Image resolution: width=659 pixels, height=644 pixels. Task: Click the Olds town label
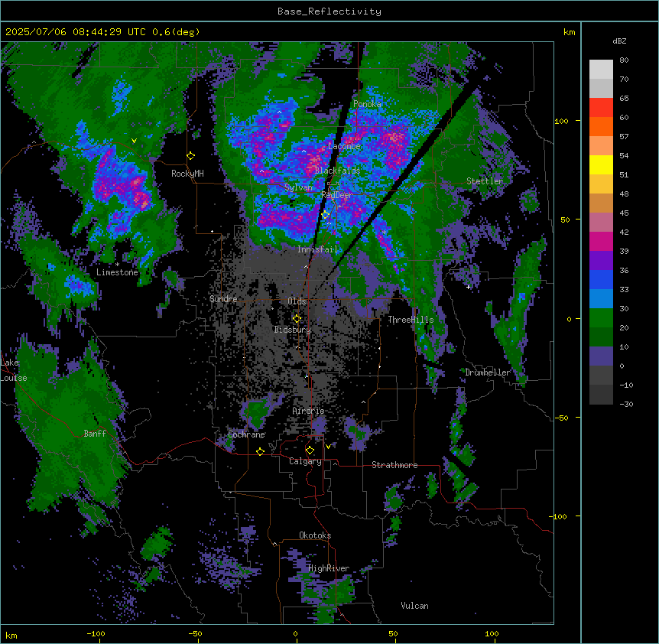297,301
